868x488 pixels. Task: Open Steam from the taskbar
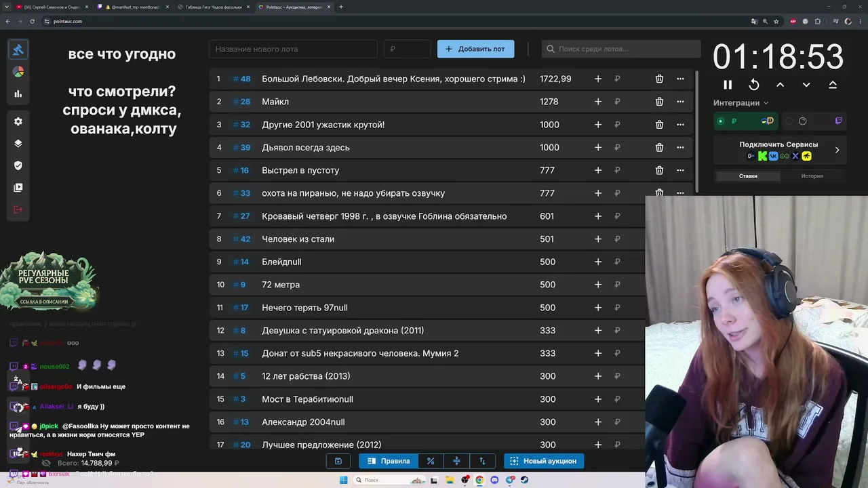click(524, 480)
